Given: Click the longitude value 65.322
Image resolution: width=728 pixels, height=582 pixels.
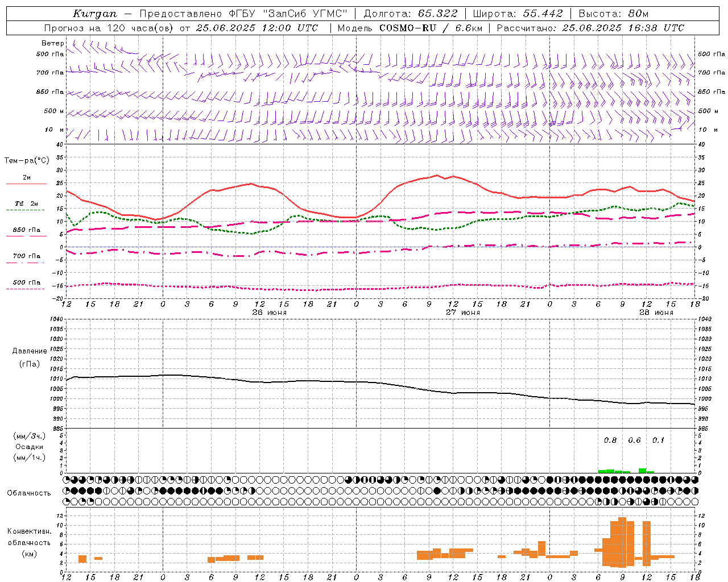Looking at the screenshot, I should 437,14.
